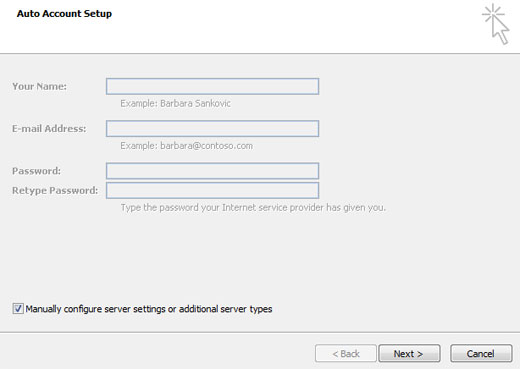Focus the E-mail Address input box

pos(212,129)
